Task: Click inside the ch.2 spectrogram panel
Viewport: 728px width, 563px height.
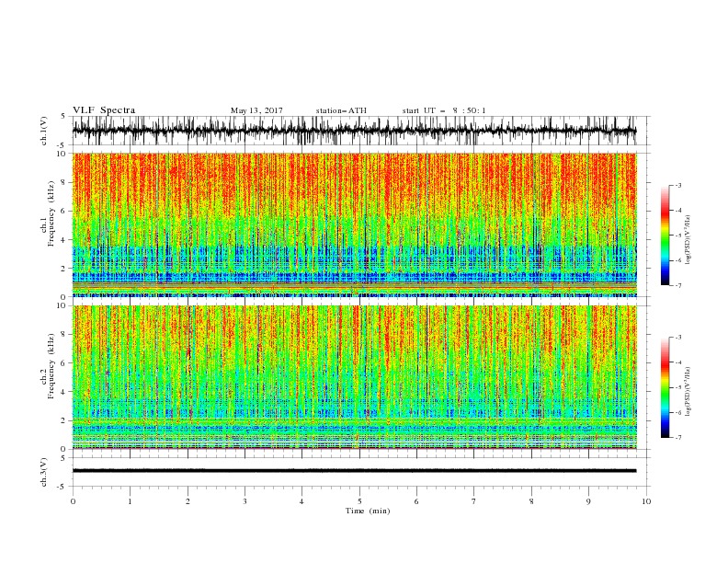Action: pos(354,377)
